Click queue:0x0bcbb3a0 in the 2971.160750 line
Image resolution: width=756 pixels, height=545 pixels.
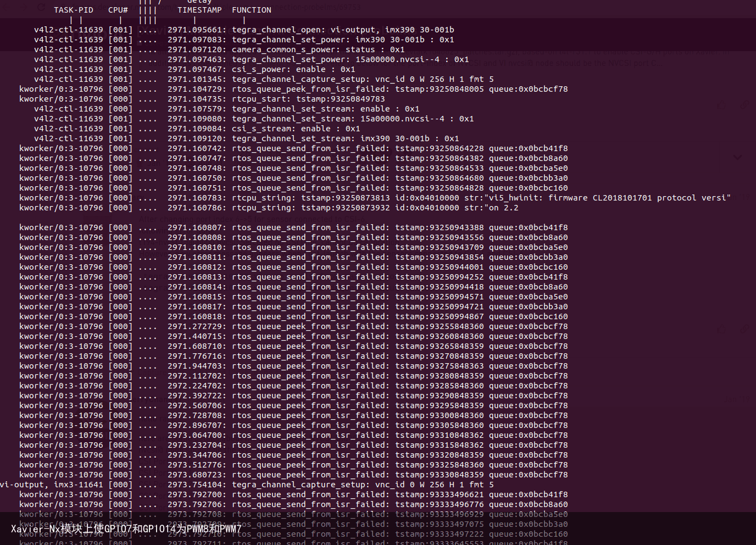[x=529, y=178]
